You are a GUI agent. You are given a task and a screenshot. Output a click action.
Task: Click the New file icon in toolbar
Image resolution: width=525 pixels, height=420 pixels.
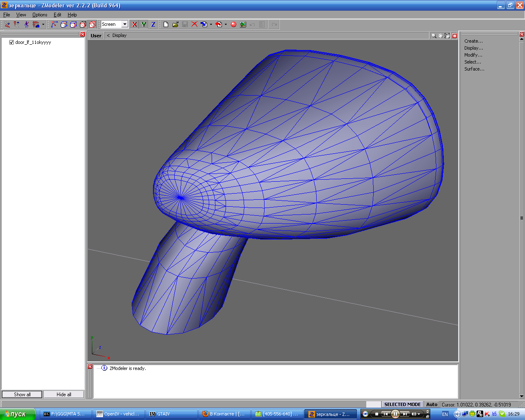(x=166, y=25)
